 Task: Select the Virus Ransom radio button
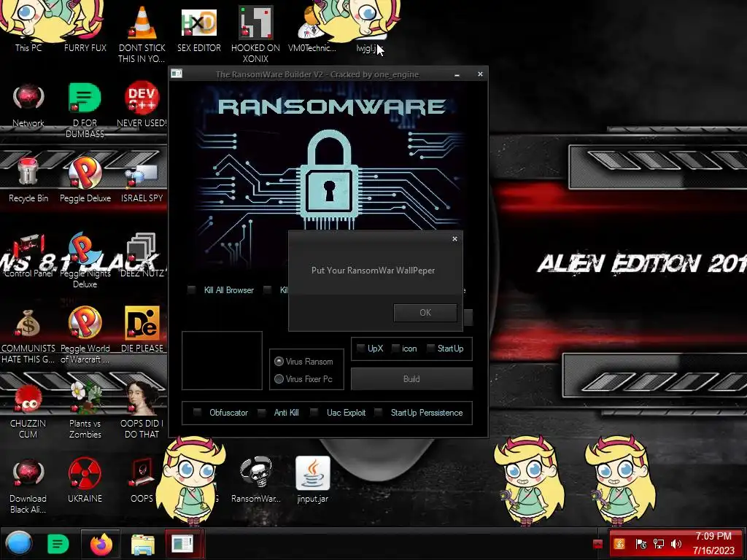(x=279, y=362)
